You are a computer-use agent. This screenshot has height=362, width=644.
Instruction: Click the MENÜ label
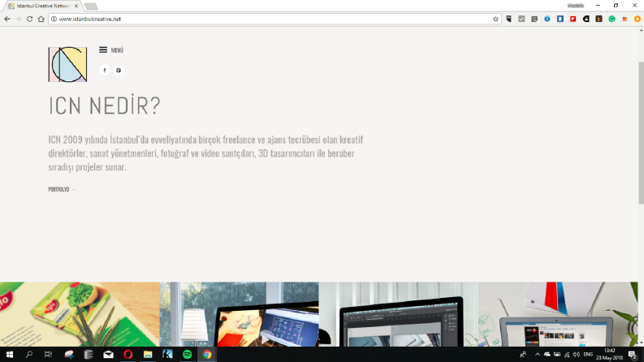pyautogui.click(x=117, y=50)
